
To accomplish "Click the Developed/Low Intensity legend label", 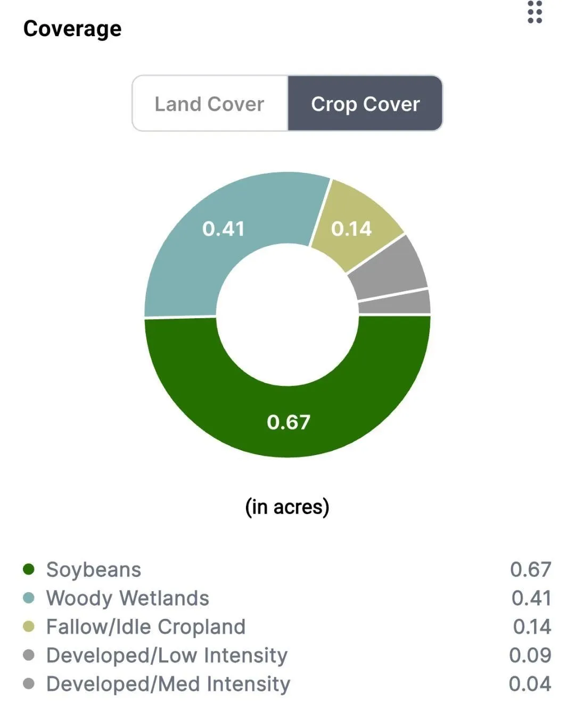I will (167, 655).
